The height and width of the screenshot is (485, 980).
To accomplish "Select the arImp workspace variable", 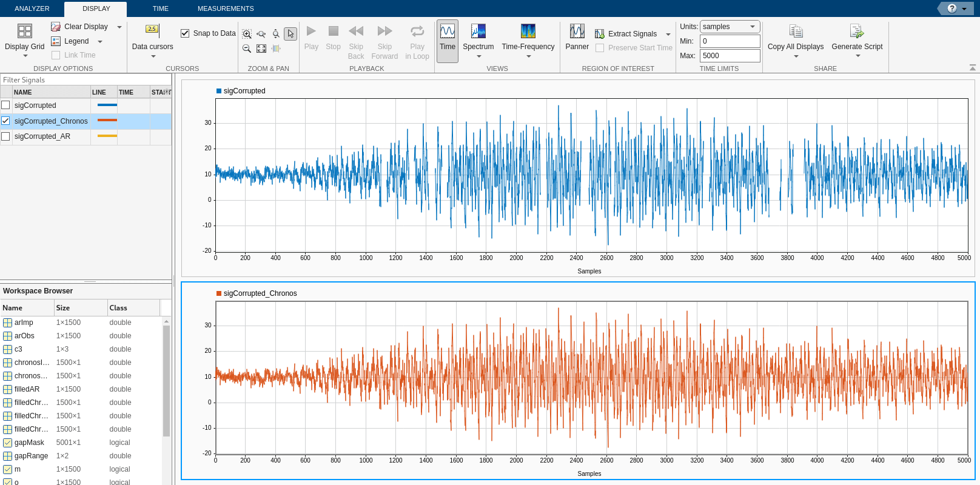I will coord(81,323).
